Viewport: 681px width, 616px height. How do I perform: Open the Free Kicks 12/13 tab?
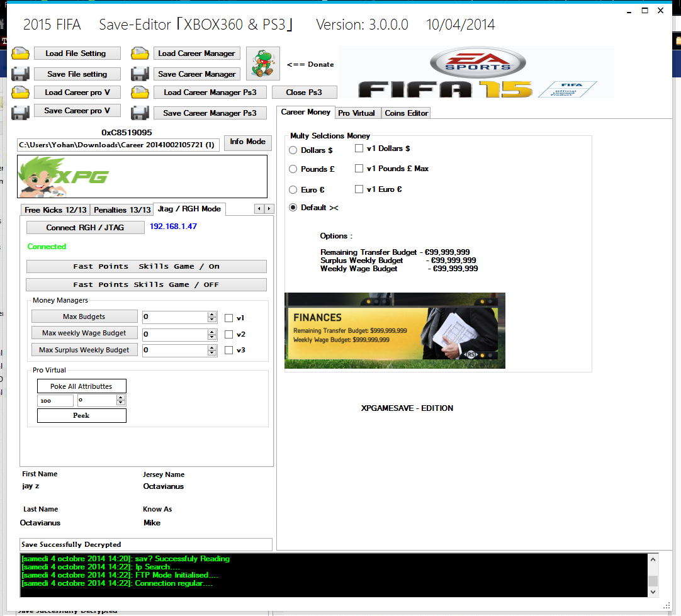click(x=55, y=210)
